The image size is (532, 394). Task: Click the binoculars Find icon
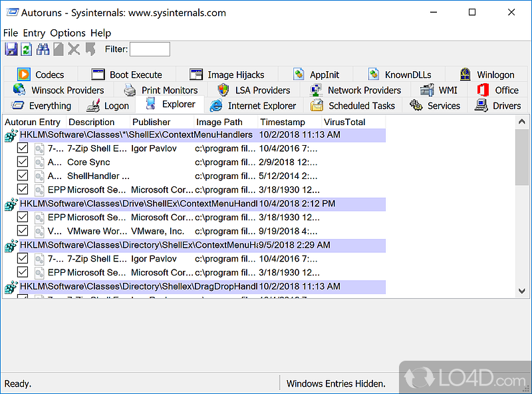[43, 49]
